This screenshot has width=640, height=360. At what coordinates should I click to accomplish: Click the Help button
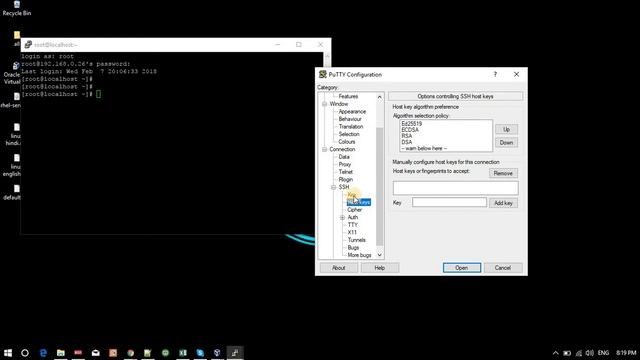click(380, 268)
